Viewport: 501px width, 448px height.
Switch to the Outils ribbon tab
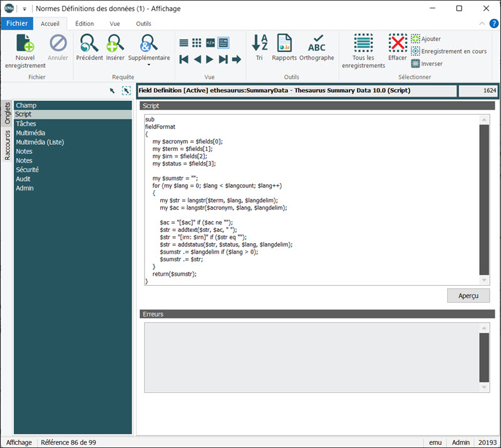[143, 24]
